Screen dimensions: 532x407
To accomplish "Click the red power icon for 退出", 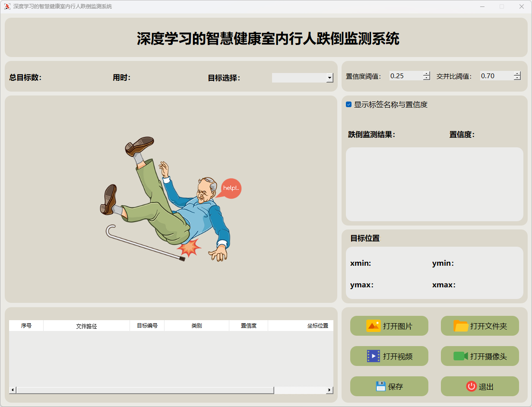I will 471,386.
